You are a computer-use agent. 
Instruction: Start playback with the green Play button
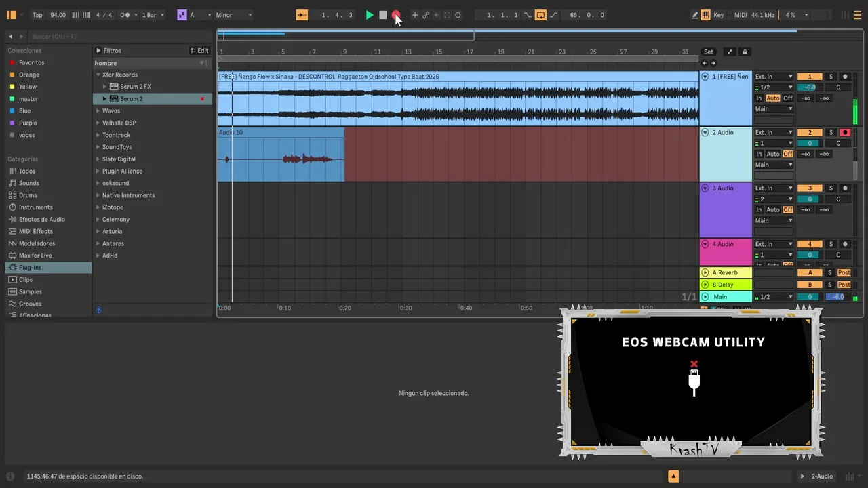[x=370, y=15]
